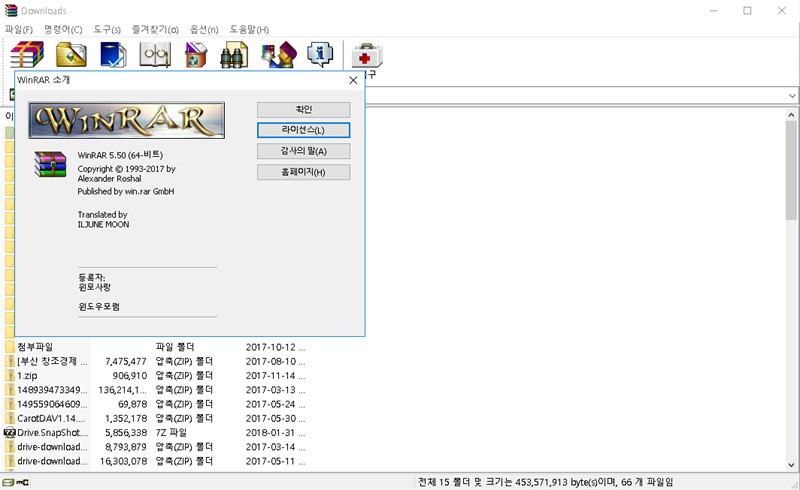Click the drive icon in the status bar
This screenshot has height=490, width=800.
(x=8, y=482)
